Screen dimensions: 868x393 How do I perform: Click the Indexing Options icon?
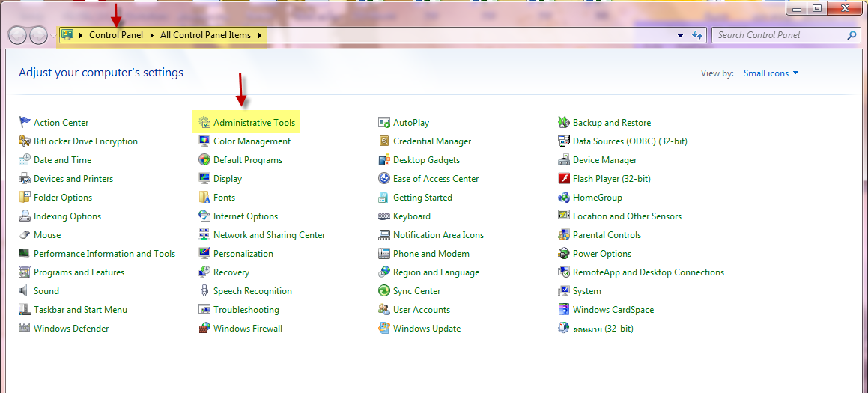tap(25, 216)
